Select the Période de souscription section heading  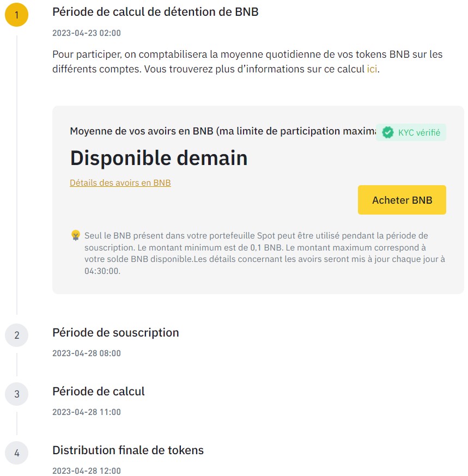pyautogui.click(x=116, y=332)
